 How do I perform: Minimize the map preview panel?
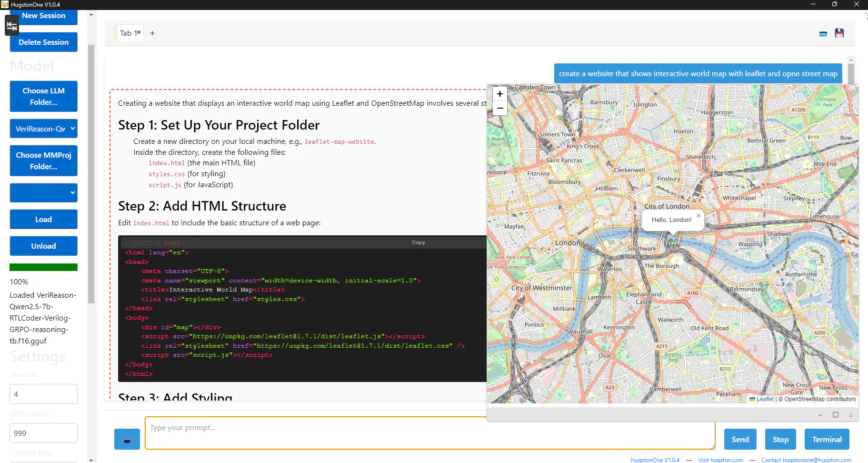tap(820, 415)
